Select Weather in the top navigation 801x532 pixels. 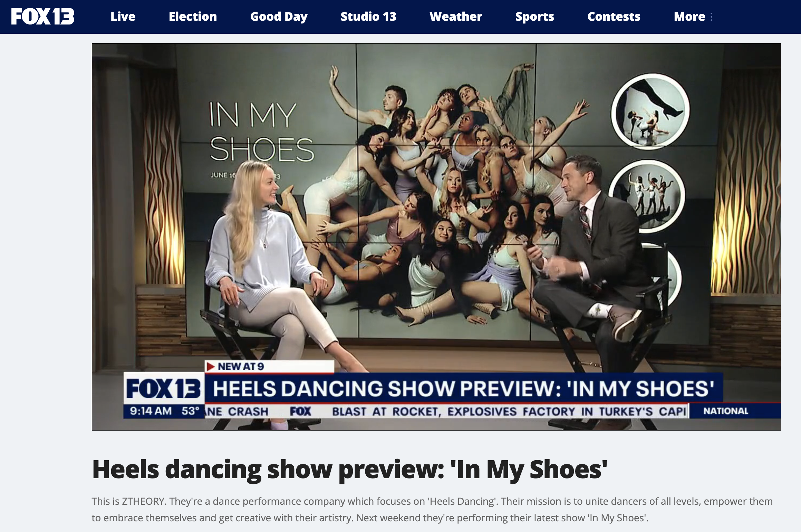pos(456,17)
